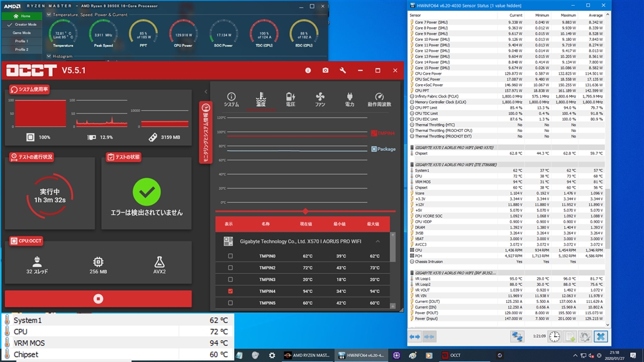
Task: Click the OCCT screenshot camera icon
Action: click(x=325, y=70)
